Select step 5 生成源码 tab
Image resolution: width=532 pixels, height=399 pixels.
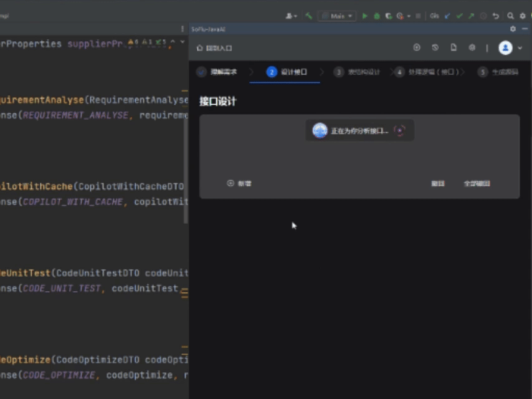click(498, 72)
